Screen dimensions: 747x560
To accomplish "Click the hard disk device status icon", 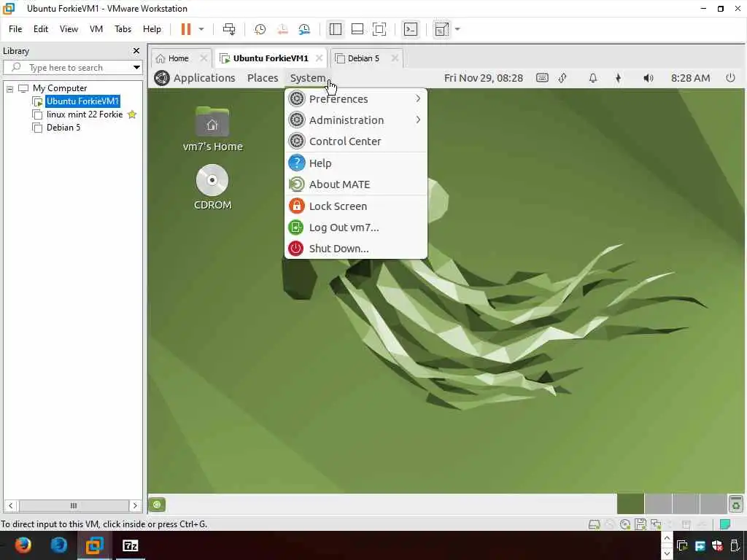I will (x=594, y=524).
